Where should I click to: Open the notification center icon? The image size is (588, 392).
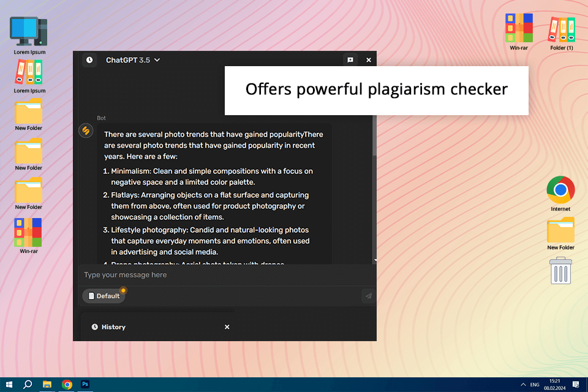tap(576, 385)
